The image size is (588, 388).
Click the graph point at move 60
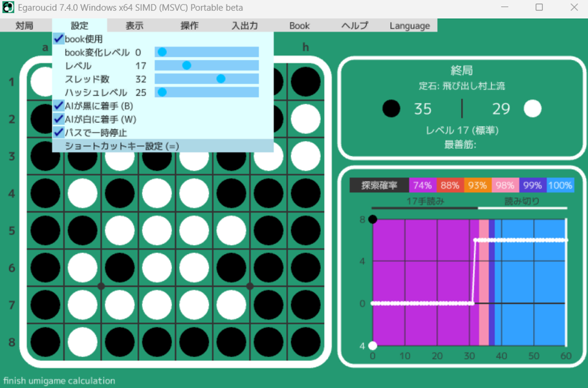(566, 240)
